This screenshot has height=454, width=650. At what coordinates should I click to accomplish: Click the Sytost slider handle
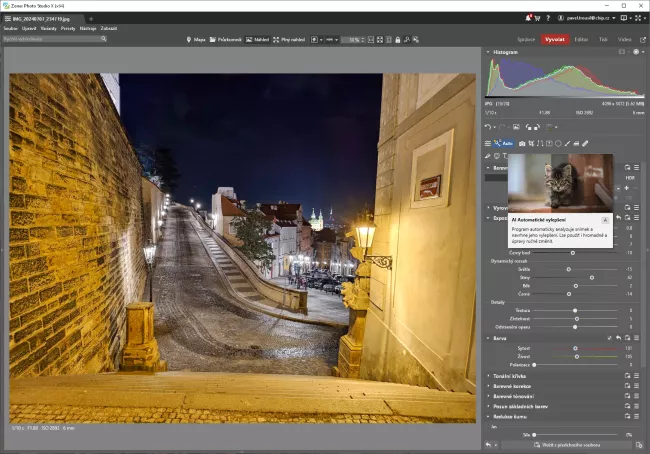574,348
